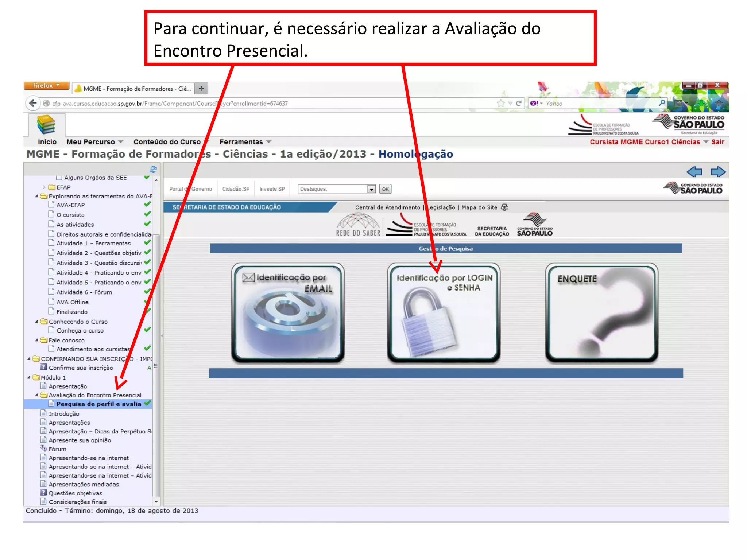
Task: Open Apresentações mediadas item
Action: pyautogui.click(x=84, y=484)
